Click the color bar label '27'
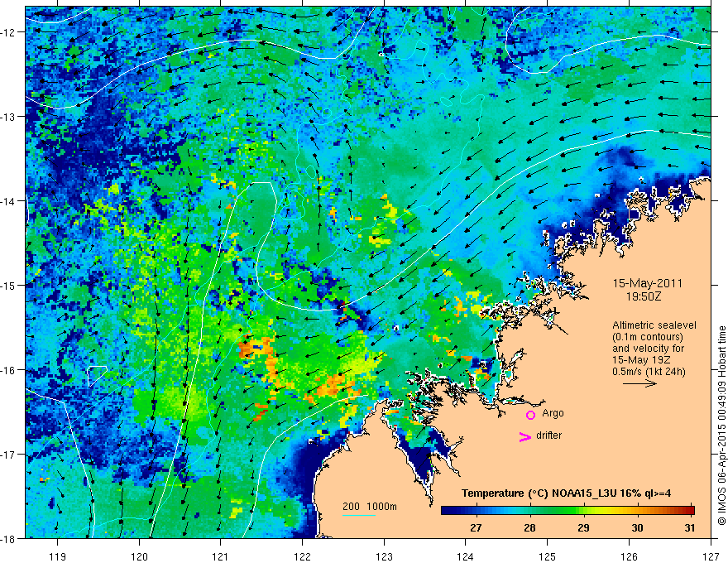 coord(476,527)
